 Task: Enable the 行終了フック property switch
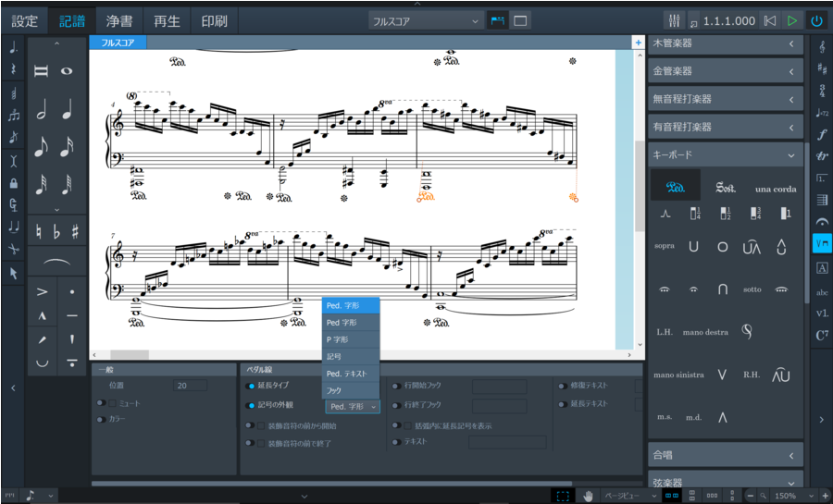click(x=396, y=405)
